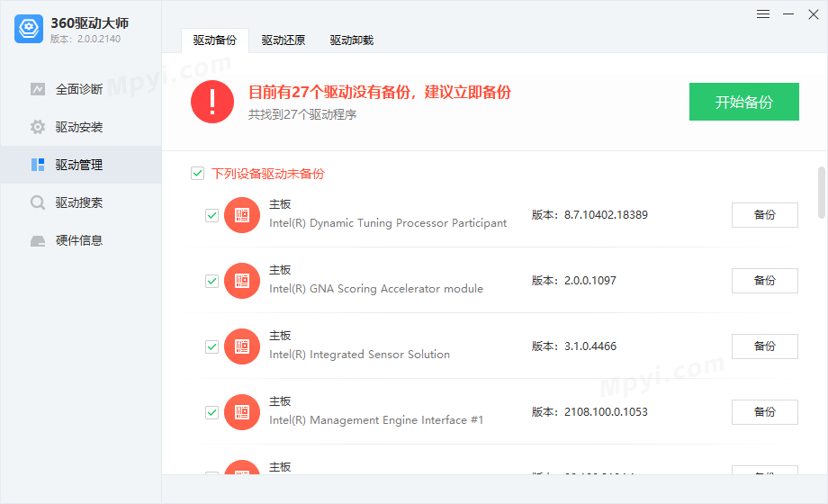The width and height of the screenshot is (828, 504).
Task: Click the 驱动搜索 magnifier icon in sidebar
Action: tap(38, 202)
